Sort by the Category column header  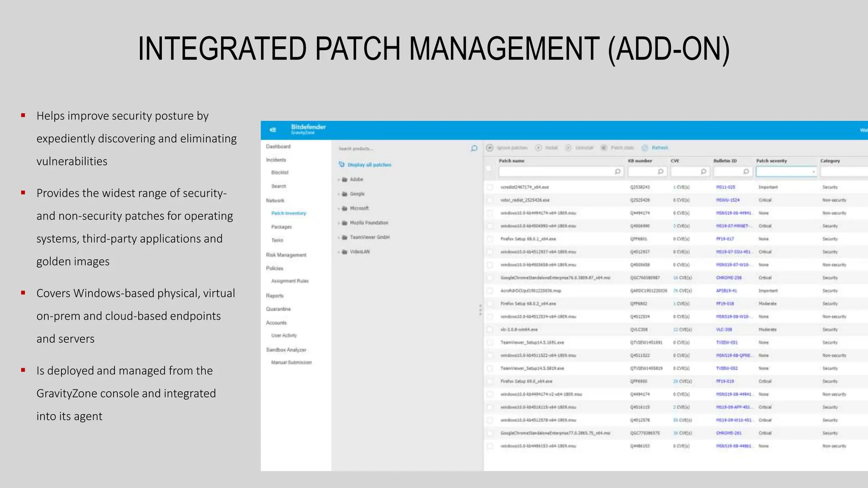tap(830, 161)
